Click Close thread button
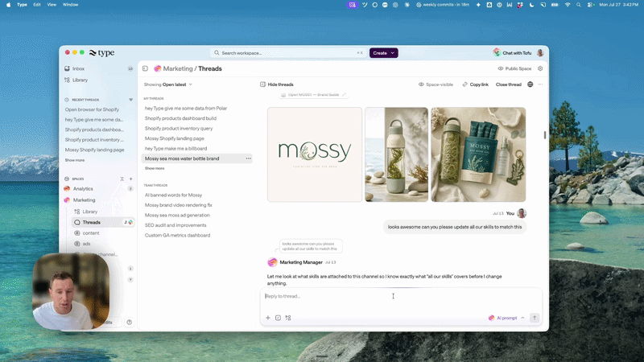Viewport: 644px width, 362px height. pyautogui.click(x=509, y=84)
